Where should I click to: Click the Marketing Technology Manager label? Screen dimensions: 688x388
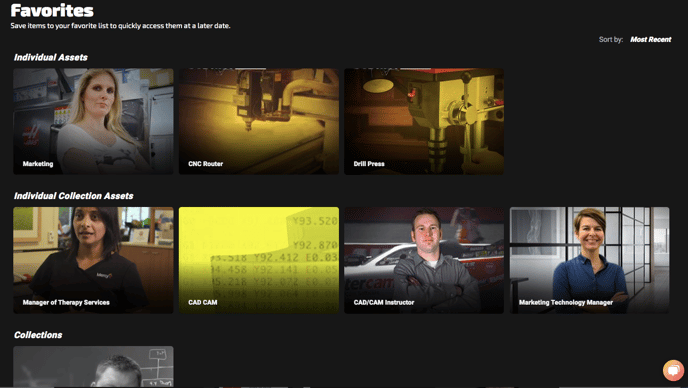(566, 302)
